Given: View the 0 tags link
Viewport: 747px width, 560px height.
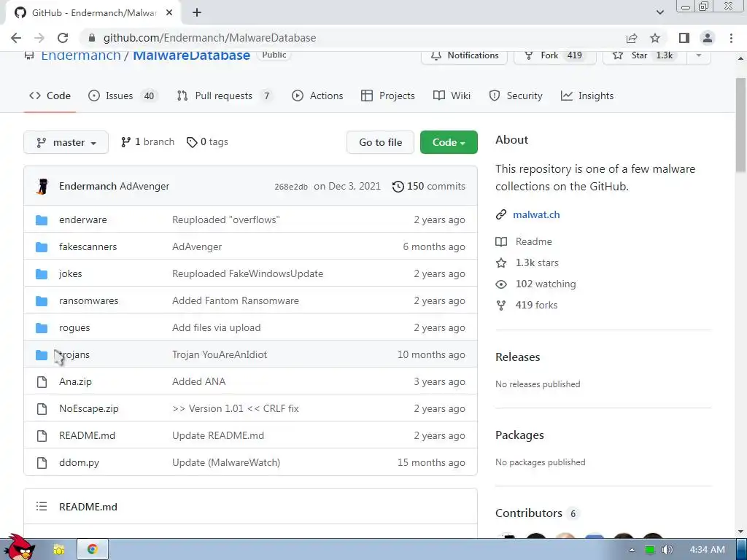Looking at the screenshot, I should tap(207, 142).
